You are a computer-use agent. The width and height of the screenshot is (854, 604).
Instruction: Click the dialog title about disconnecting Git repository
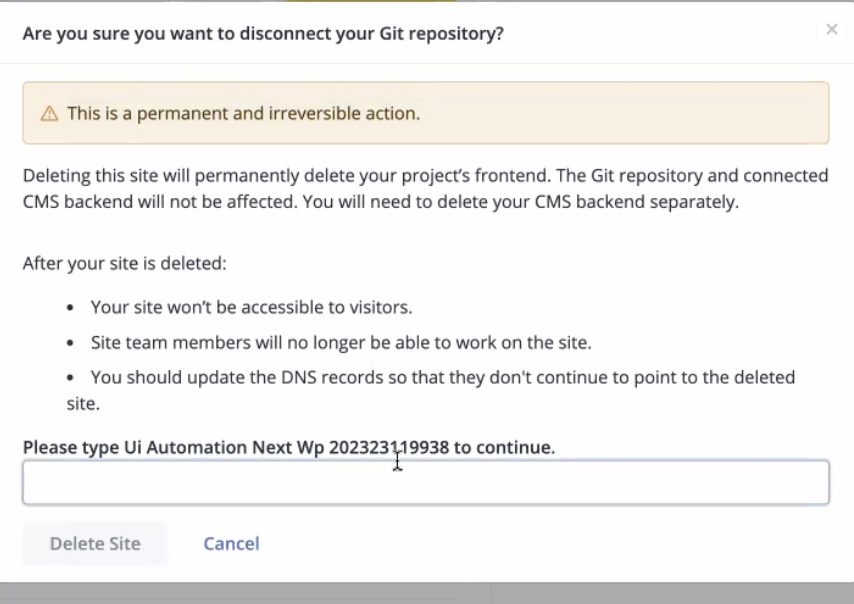262,33
